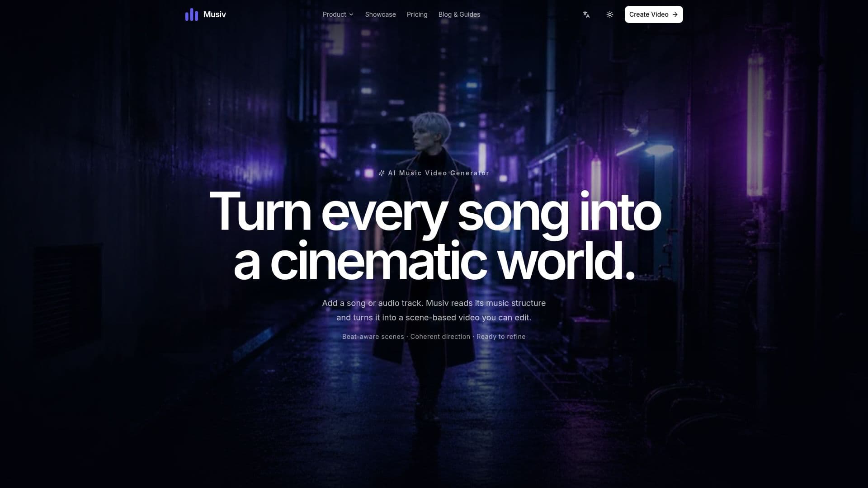
Task: Click the sparkle icon beside AI Music Video Generator
Action: tap(382, 173)
